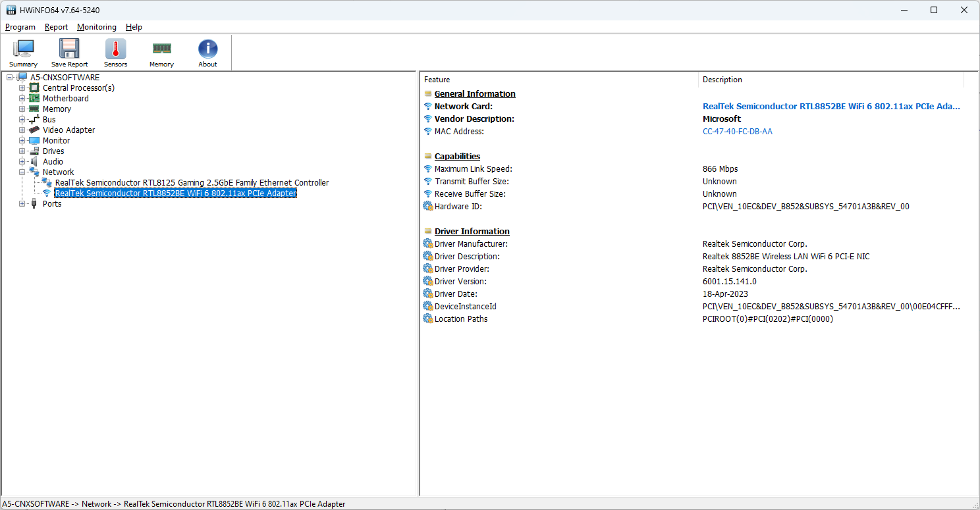The width and height of the screenshot is (980, 510).
Task: Click the Central Processor(s) chip icon
Action: coord(34,88)
